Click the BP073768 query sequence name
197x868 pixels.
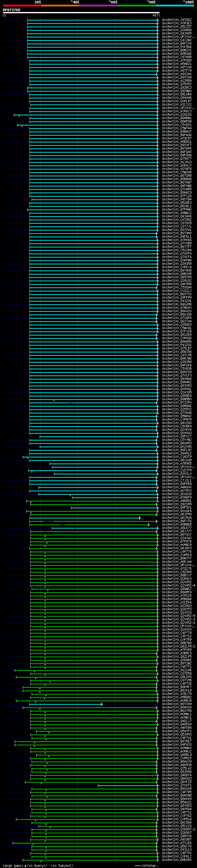(x=11, y=10)
